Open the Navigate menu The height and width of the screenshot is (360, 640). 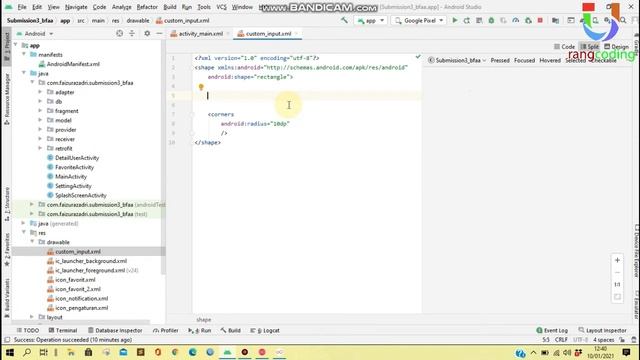76,7
